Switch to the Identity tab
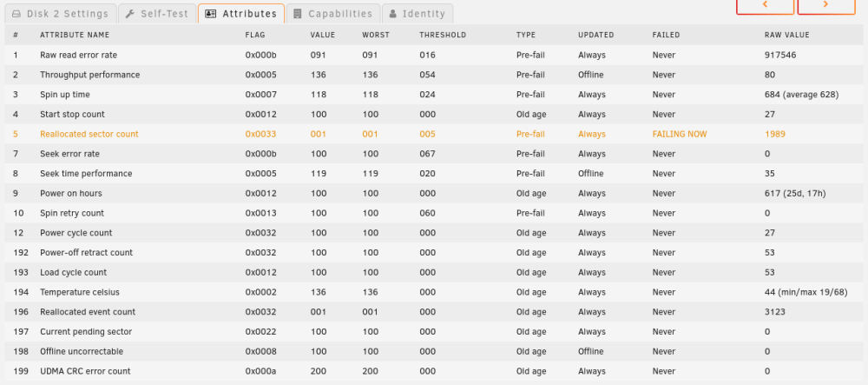 click(418, 14)
